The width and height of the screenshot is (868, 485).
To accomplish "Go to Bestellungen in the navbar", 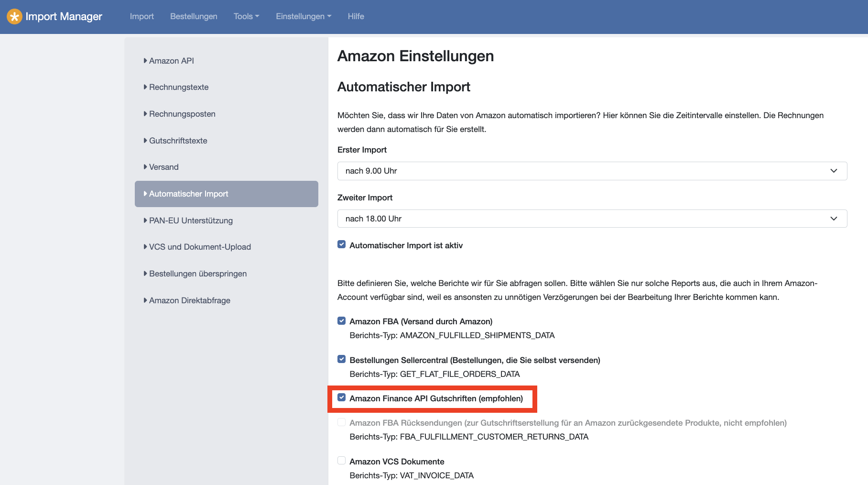I will [194, 16].
